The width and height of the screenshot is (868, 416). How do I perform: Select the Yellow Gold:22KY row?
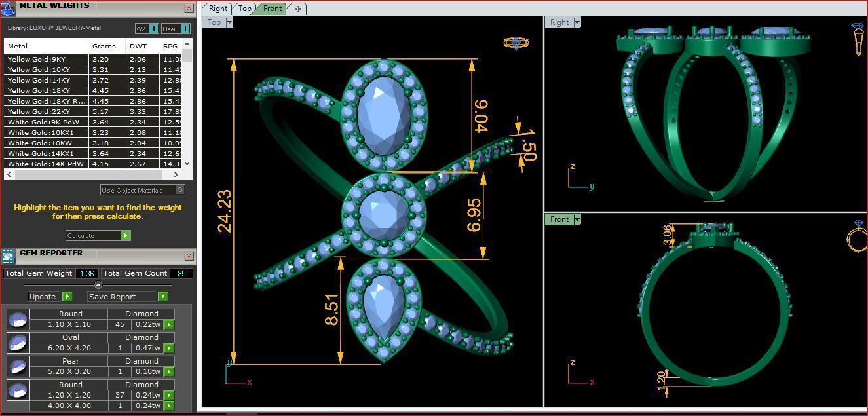click(x=94, y=111)
